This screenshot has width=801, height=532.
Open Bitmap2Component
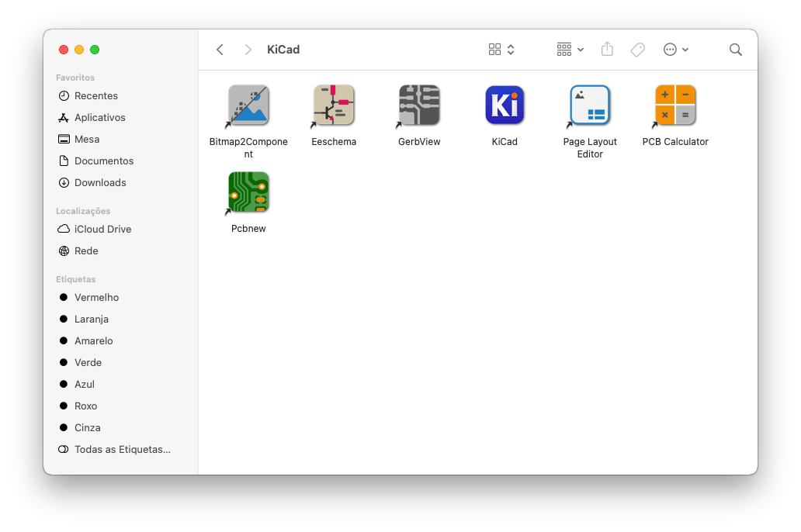[248, 105]
